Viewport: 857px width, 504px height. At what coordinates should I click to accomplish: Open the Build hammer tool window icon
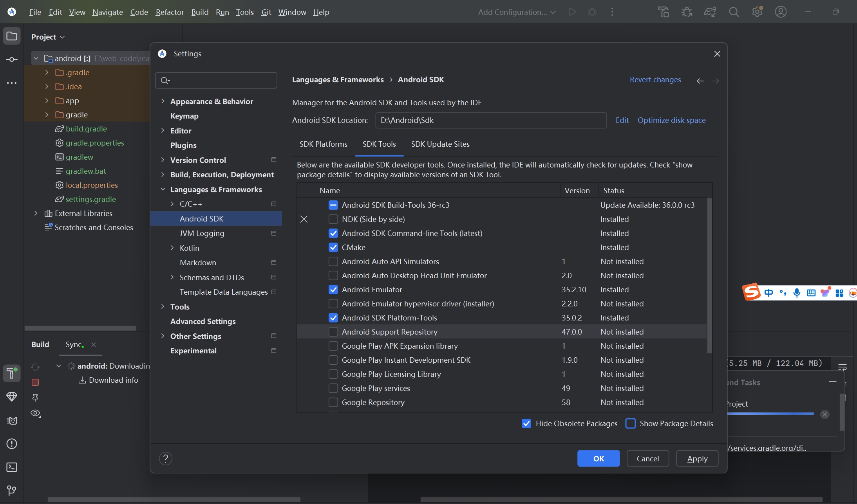pyautogui.click(x=12, y=373)
